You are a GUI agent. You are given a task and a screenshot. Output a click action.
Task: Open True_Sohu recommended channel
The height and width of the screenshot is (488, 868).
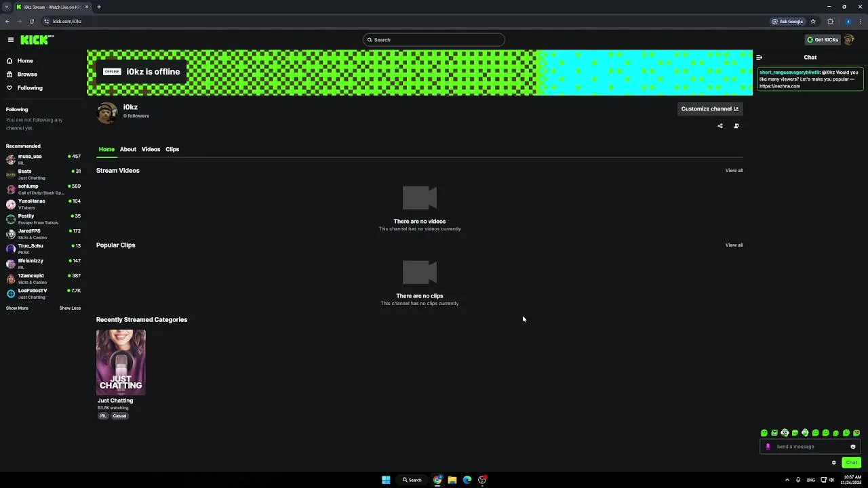point(43,249)
